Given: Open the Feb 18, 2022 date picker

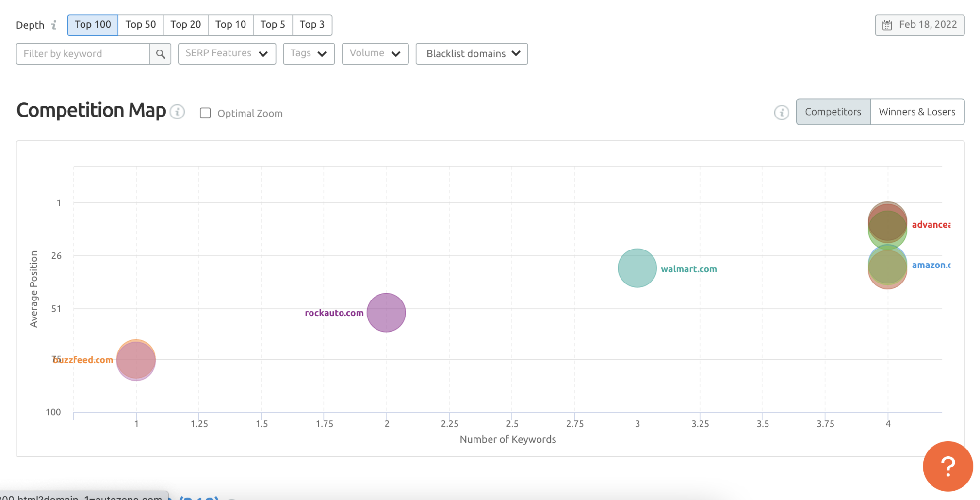Looking at the screenshot, I should [x=919, y=25].
